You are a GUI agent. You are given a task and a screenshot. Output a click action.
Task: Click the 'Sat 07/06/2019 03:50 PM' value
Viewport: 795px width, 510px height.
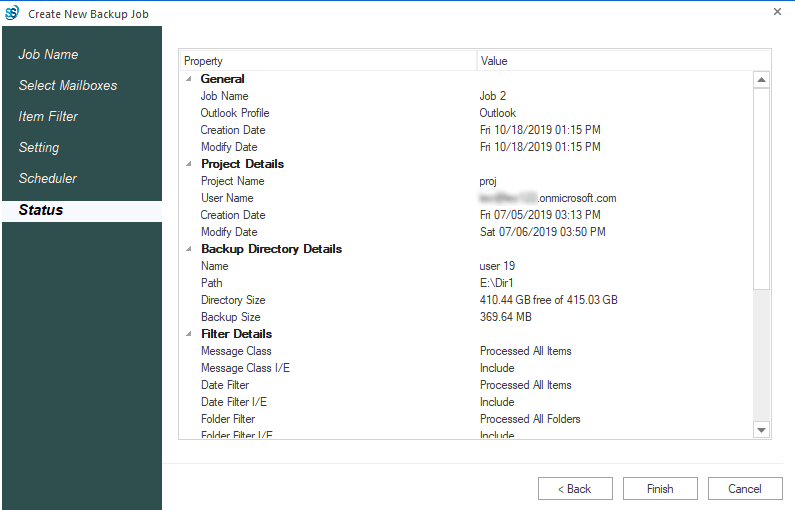coord(543,232)
